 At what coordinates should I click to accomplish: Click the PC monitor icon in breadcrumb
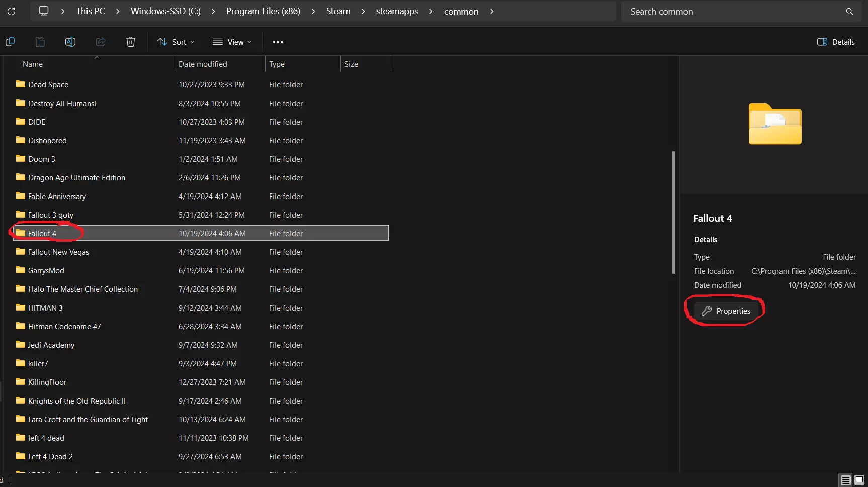click(x=44, y=11)
